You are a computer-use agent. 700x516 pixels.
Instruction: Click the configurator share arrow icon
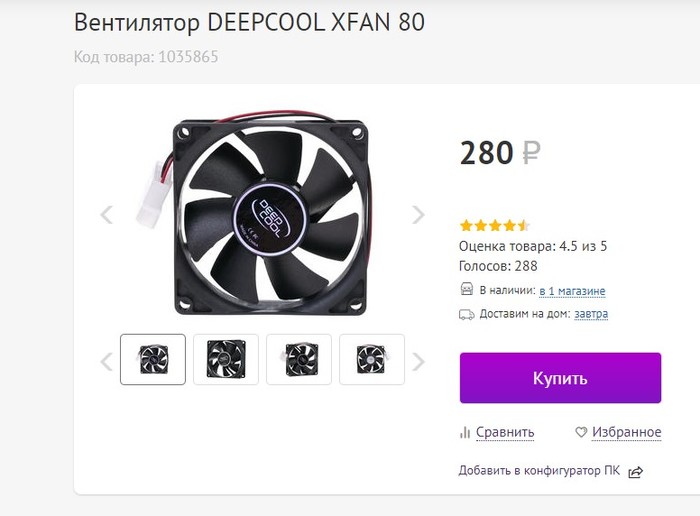click(636, 471)
